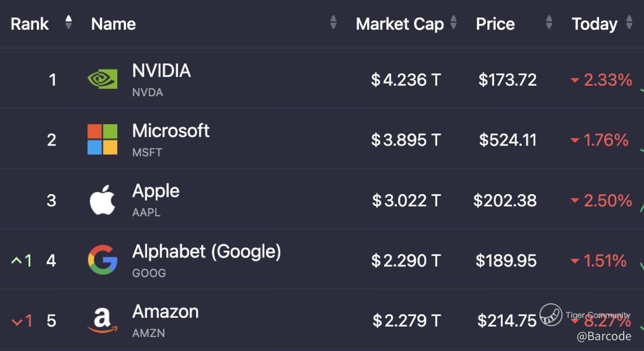Screen dimensions: 644x351
Task: Open the Microsoft company link
Action: click(171, 131)
